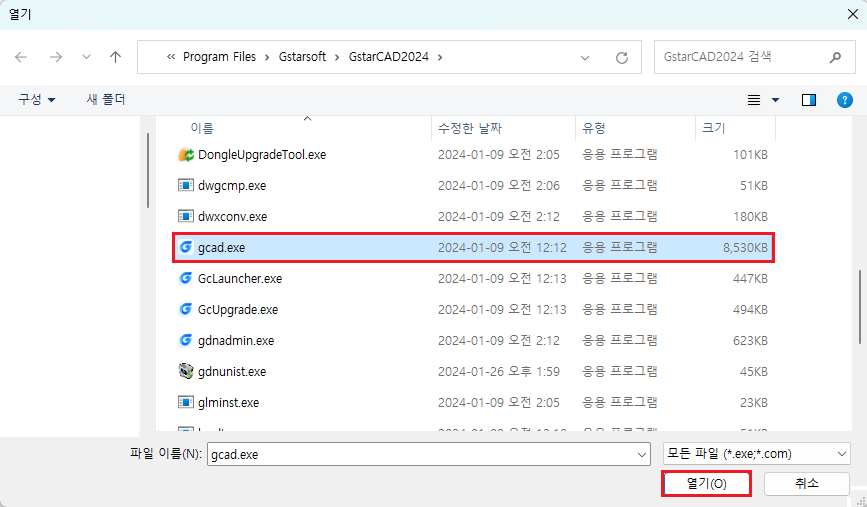
Task: Click Program Files in the address path
Action: [x=220, y=57]
